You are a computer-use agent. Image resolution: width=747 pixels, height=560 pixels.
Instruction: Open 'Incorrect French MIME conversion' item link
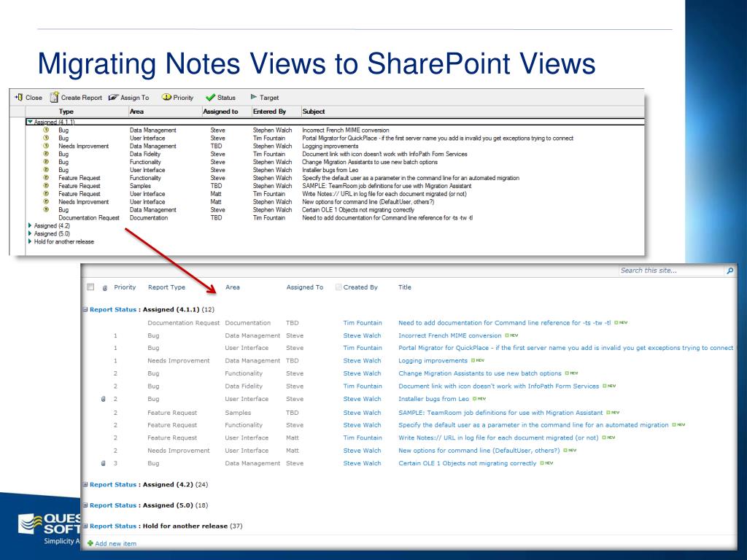[x=450, y=335]
